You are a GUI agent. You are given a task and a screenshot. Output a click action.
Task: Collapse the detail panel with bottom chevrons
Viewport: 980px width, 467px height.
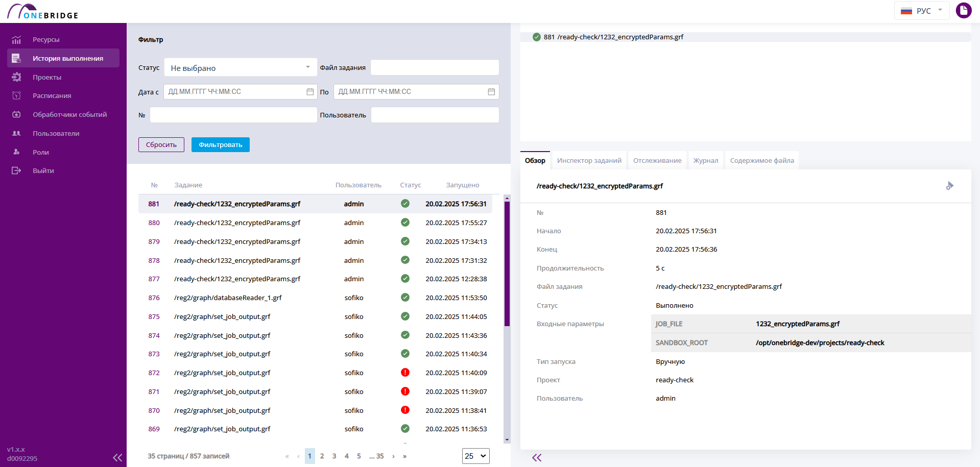[x=537, y=458]
